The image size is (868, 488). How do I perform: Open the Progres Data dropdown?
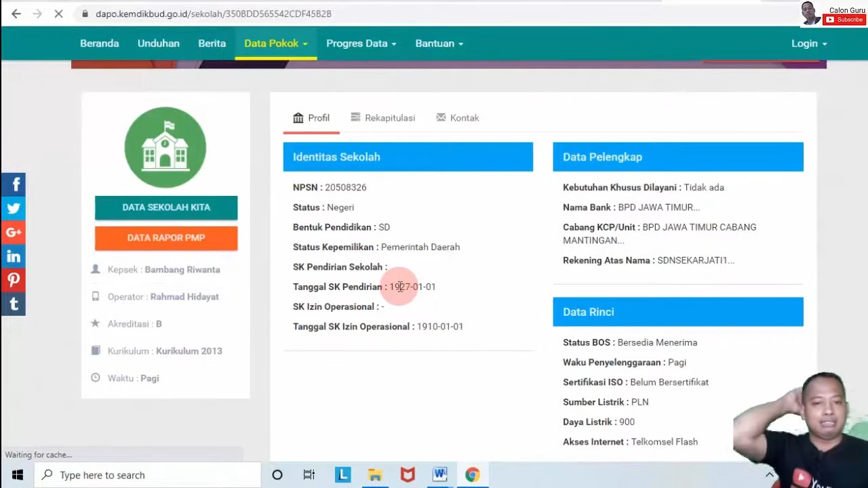(x=361, y=43)
